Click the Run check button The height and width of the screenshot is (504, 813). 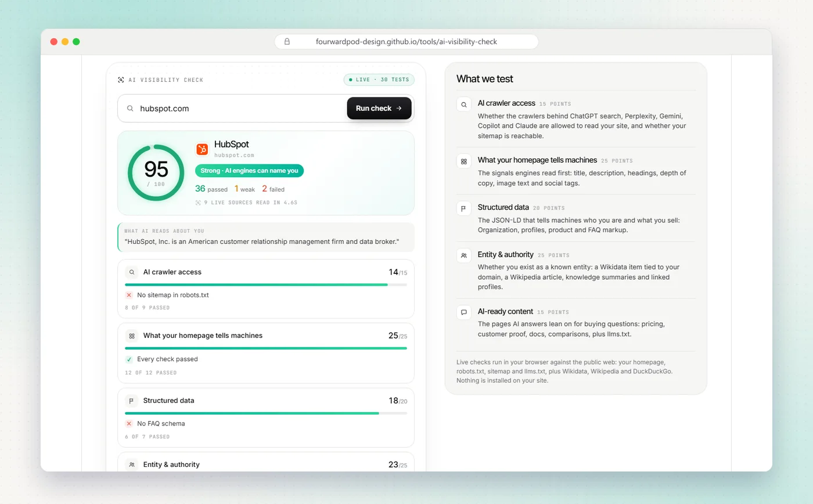point(379,108)
